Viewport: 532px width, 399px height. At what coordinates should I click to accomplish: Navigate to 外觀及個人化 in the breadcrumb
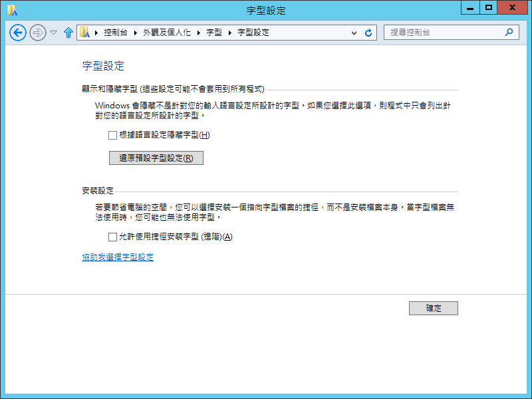[x=167, y=33]
